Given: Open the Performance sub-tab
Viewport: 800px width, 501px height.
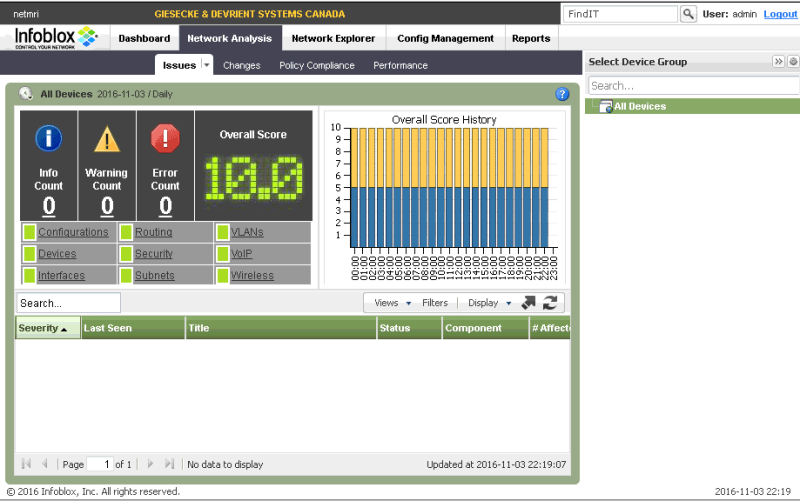Looking at the screenshot, I should tap(400, 65).
